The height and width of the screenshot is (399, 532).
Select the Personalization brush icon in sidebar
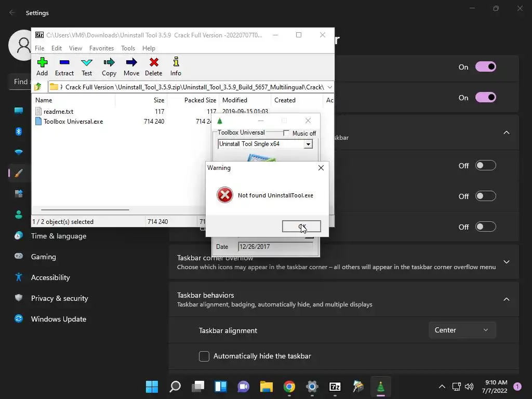click(x=19, y=173)
